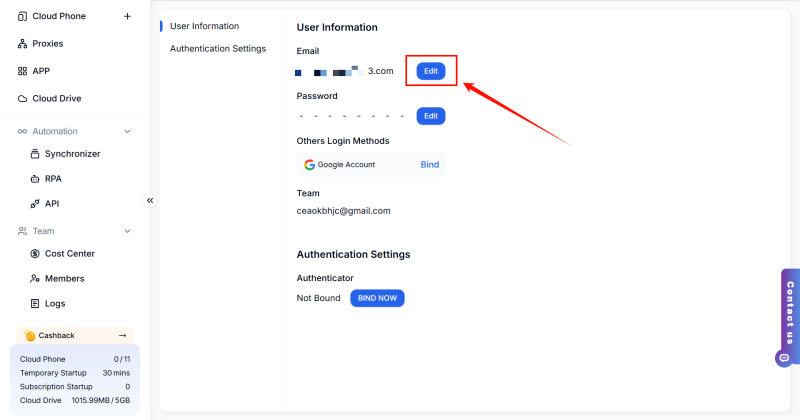Screen dimensions: 800x420
Task: Click Edit button next to Password
Action: [x=431, y=116]
